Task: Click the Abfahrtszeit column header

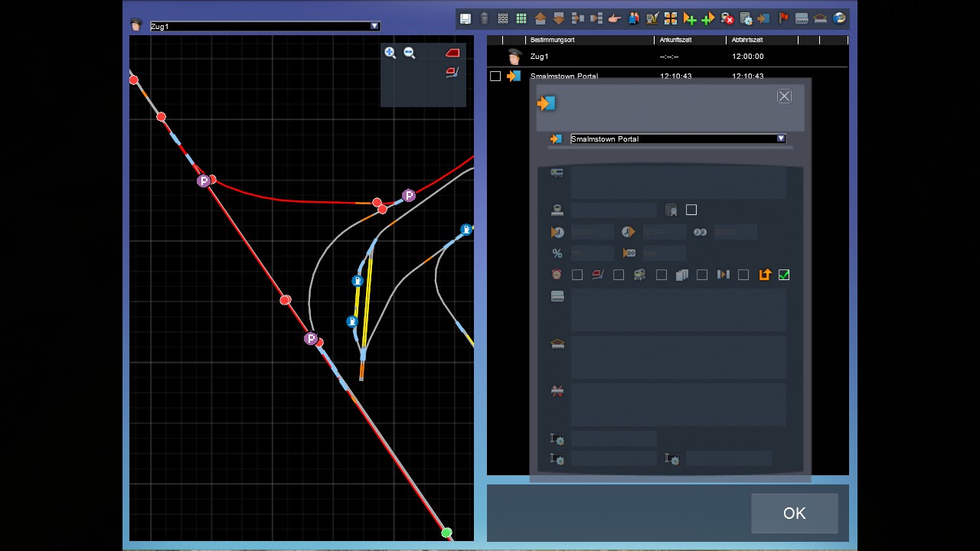Action: 747,40
